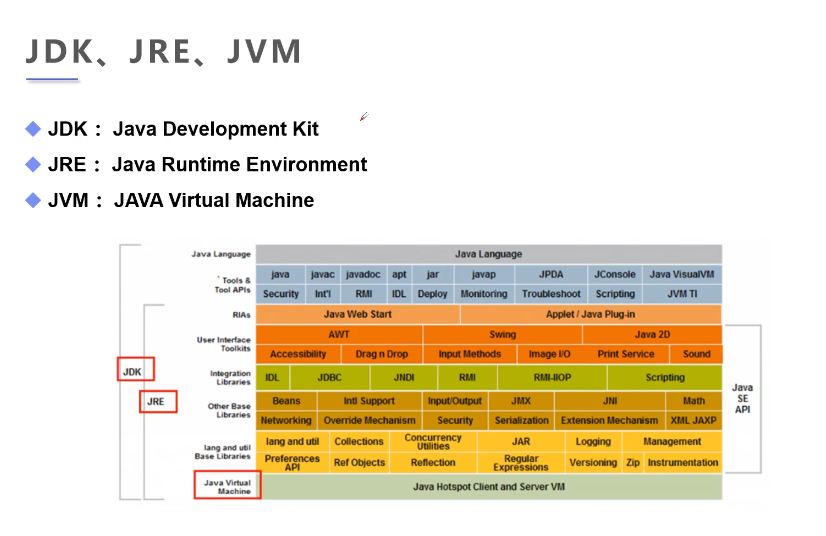This screenshot has height=536, width=826.
Task: Click the gray "Java Language" bar
Action: (489, 254)
